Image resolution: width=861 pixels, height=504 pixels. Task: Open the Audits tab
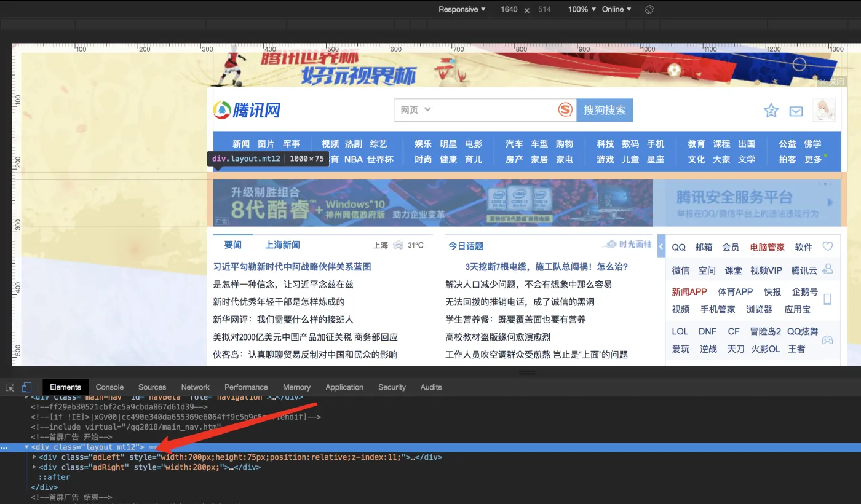click(431, 387)
